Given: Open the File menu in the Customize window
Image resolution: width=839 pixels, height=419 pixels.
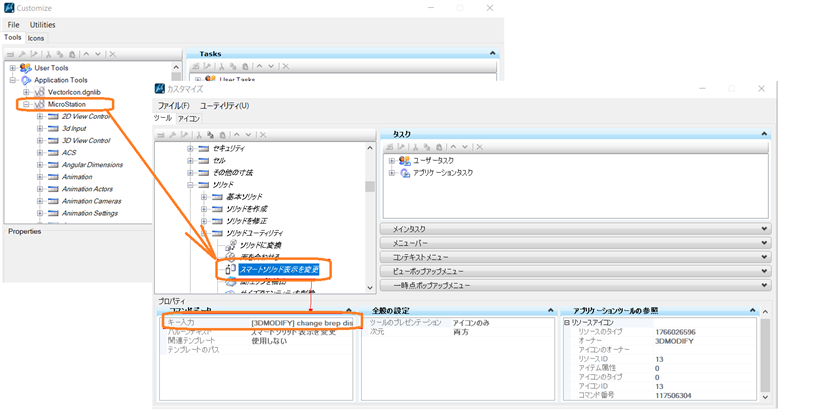Looking at the screenshot, I should click(13, 25).
